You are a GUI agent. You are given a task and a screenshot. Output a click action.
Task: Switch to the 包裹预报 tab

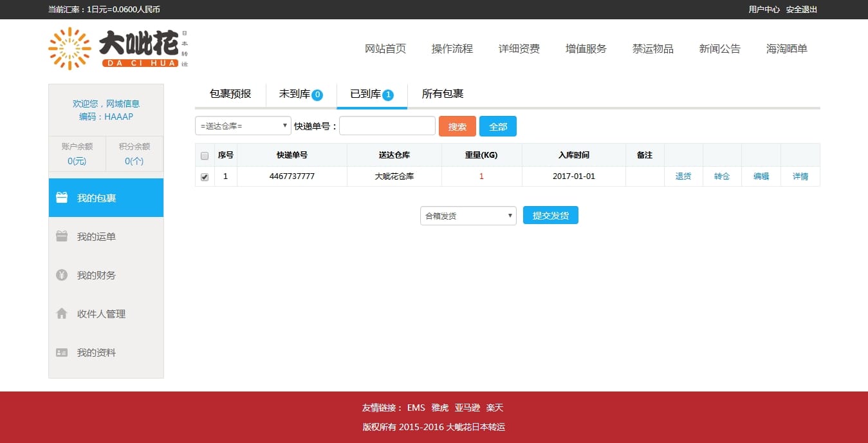click(230, 94)
